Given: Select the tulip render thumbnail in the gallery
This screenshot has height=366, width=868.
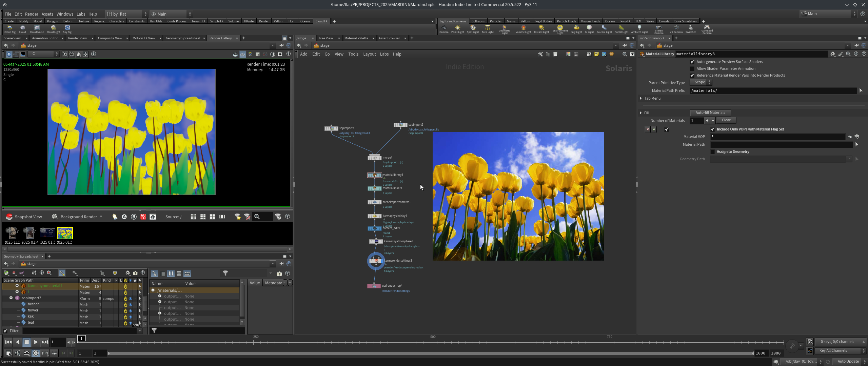Looking at the screenshot, I should click(x=65, y=233).
